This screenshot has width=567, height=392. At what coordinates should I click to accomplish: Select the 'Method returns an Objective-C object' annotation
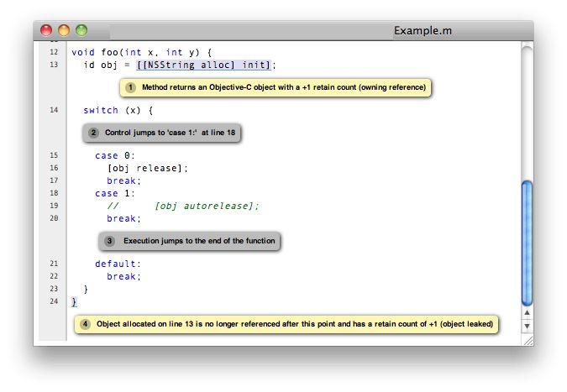coord(276,87)
